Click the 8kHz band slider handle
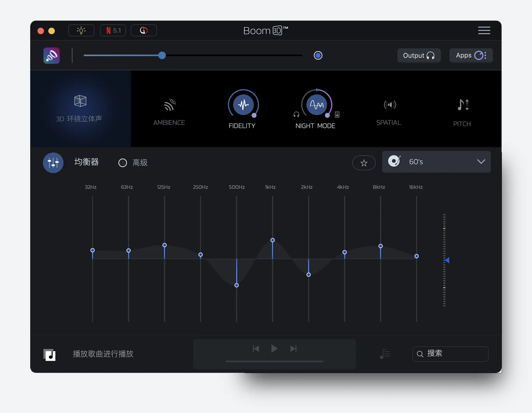532x413 pixels. pos(381,246)
